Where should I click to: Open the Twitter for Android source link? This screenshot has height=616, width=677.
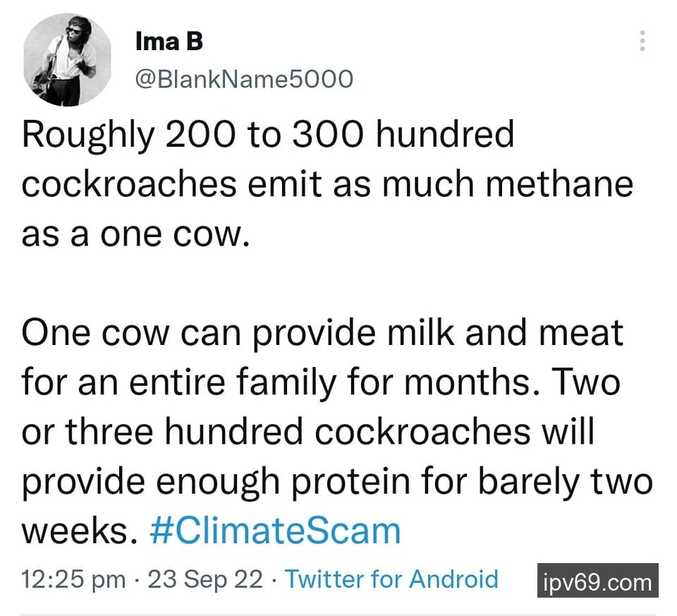(391, 579)
